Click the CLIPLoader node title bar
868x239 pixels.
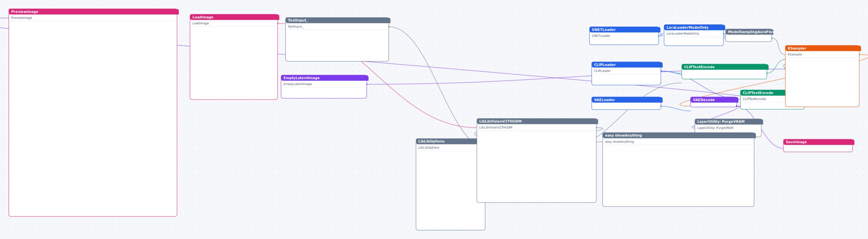pyautogui.click(x=627, y=65)
